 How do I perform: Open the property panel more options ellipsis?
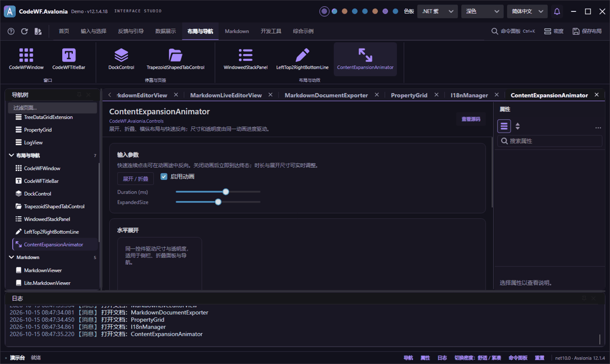[598, 128]
